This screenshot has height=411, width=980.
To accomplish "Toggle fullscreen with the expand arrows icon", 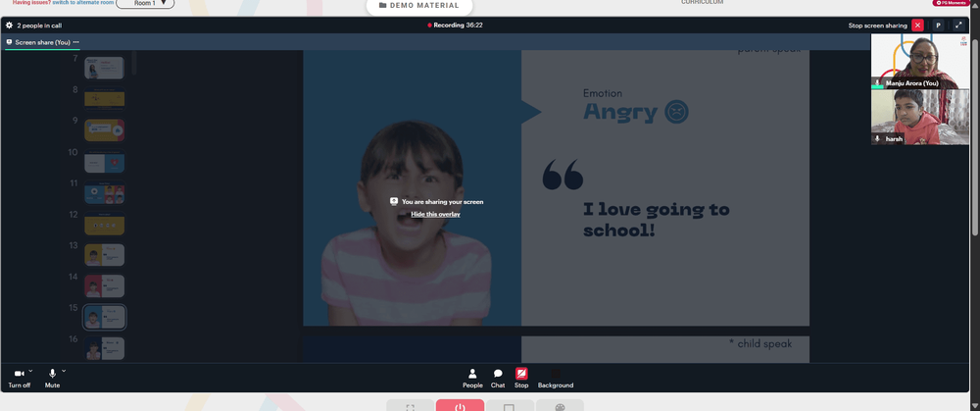I will pos(958,26).
